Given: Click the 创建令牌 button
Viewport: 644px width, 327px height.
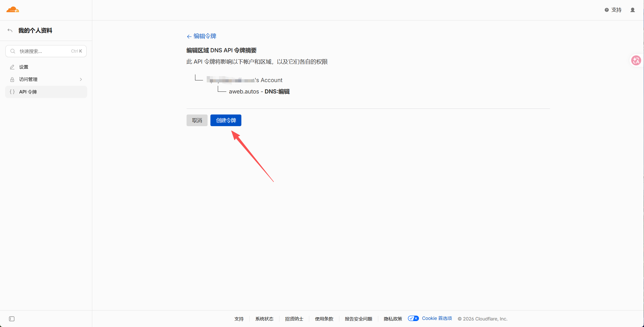Looking at the screenshot, I should (x=226, y=120).
